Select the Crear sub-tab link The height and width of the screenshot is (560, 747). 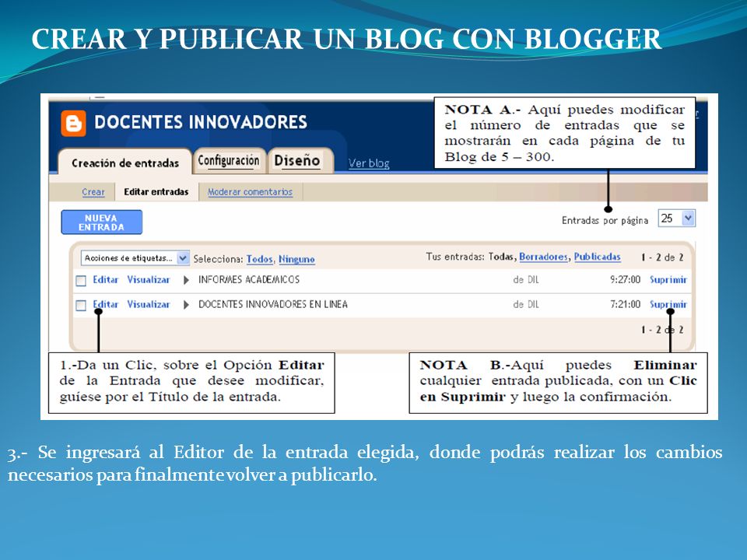pyautogui.click(x=93, y=192)
